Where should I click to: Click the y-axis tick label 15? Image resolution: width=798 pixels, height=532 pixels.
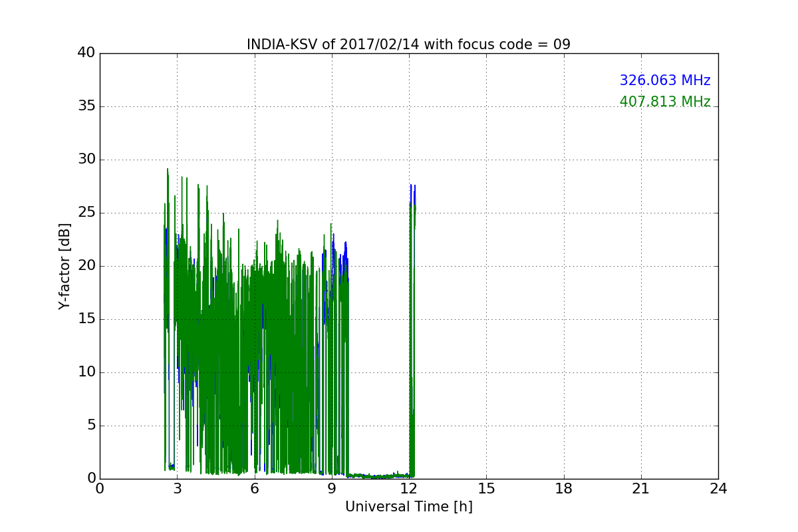(x=86, y=319)
